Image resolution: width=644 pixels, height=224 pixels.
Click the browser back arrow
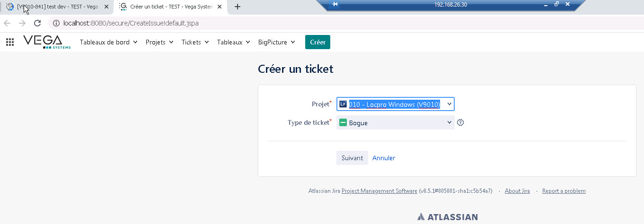coord(7,23)
